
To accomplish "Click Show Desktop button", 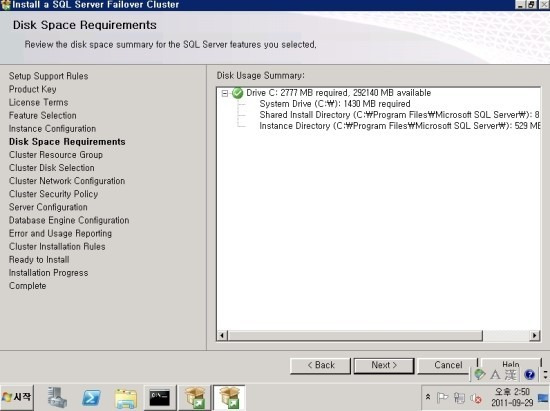I will 543,398.
